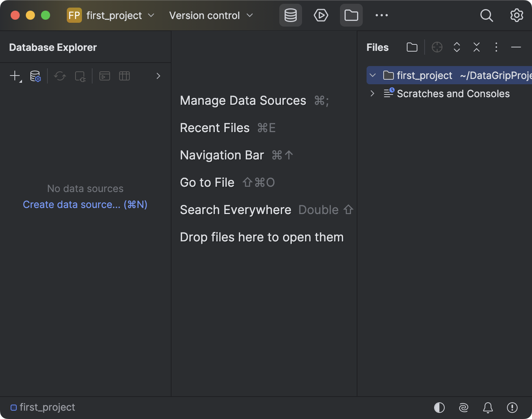The width and height of the screenshot is (532, 419).
Task: Click Collapse All in the Files panel
Action: pos(477,47)
